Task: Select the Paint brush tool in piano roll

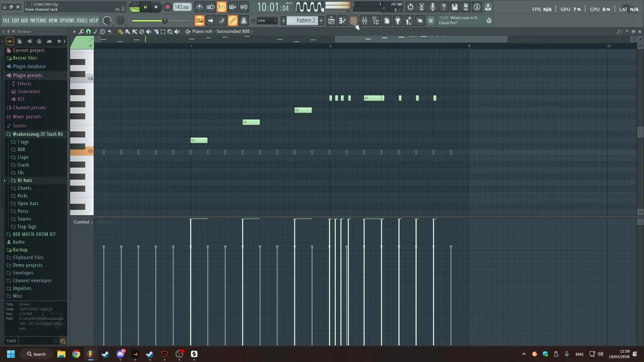Action: click(x=127, y=32)
